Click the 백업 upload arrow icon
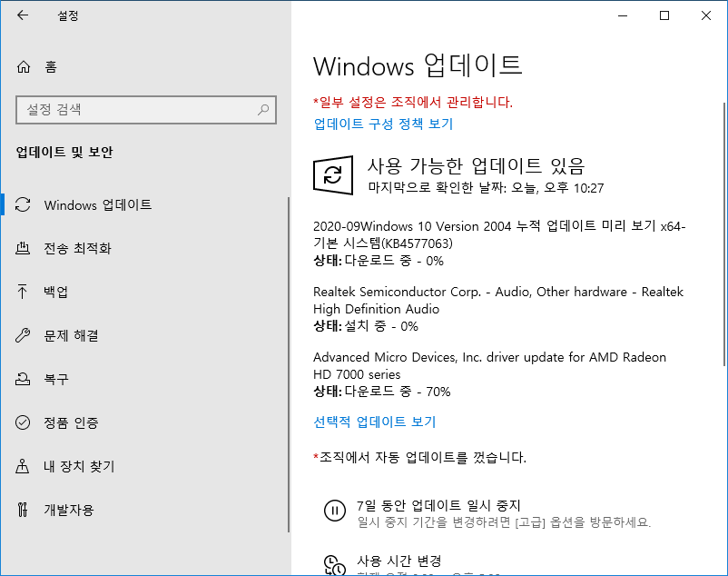 click(x=22, y=292)
